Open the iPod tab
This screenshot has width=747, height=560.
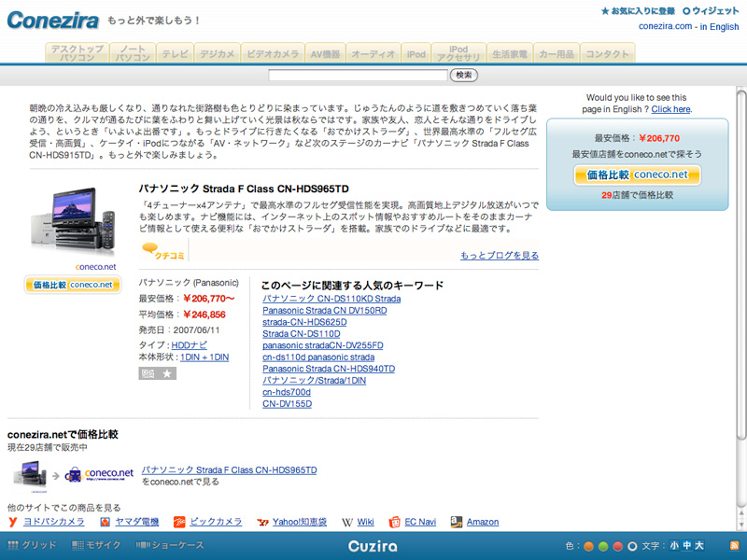[416, 54]
